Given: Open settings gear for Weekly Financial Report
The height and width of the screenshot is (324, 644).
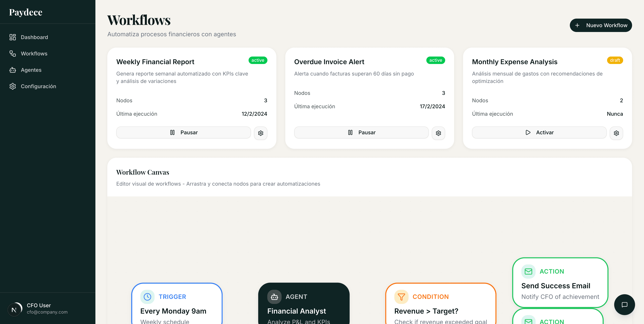Looking at the screenshot, I should pos(261,133).
